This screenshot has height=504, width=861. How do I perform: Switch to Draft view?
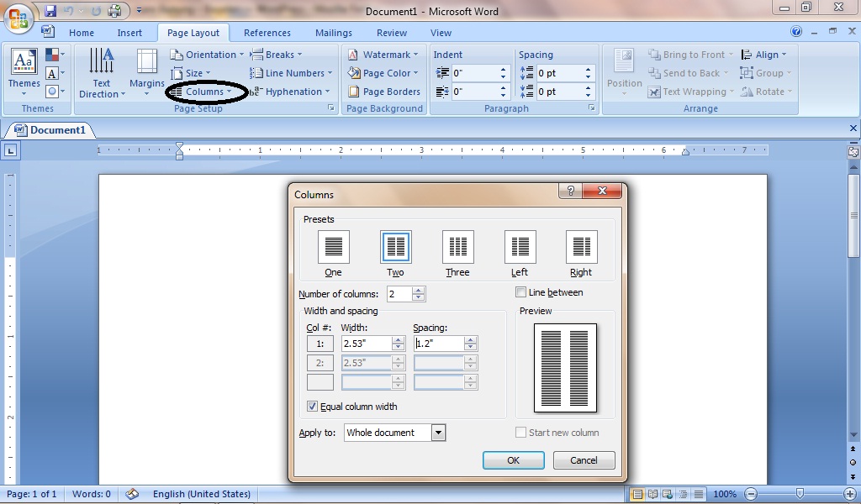698,494
